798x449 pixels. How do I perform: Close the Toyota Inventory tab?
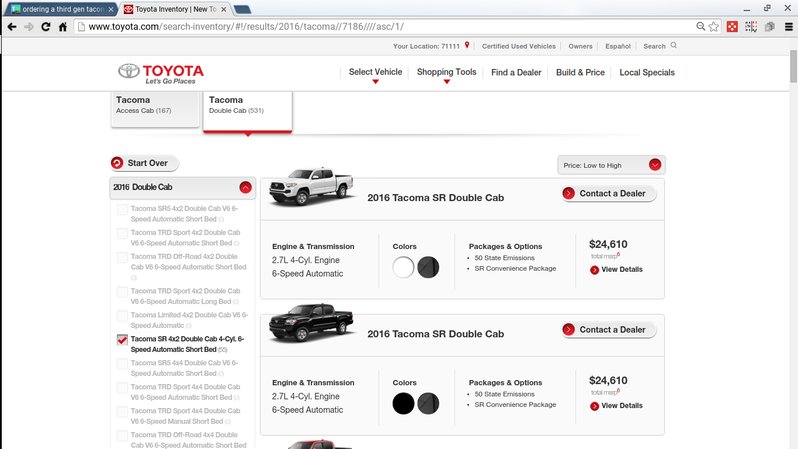click(x=223, y=9)
